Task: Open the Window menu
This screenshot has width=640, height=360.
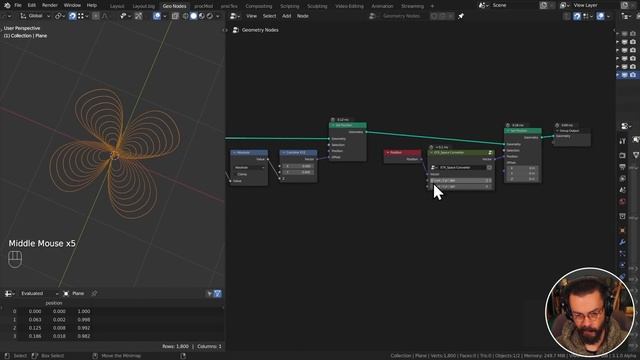Action: (72, 5)
